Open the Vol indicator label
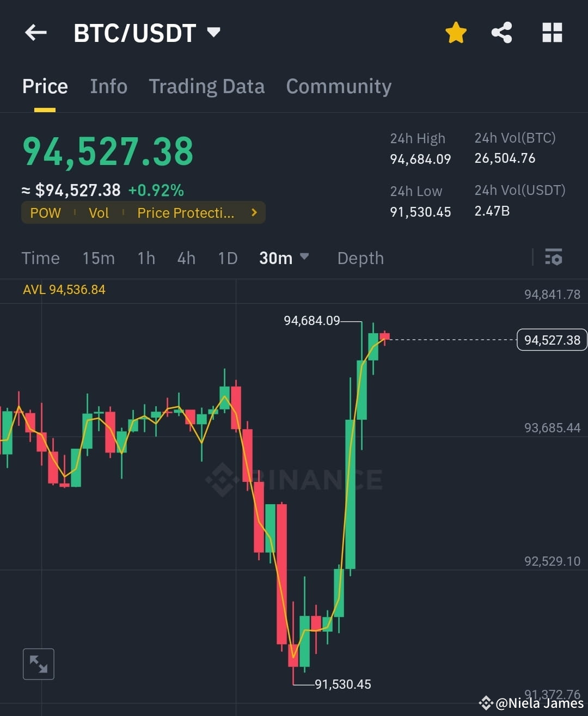This screenshot has height=716, width=588. (x=99, y=213)
